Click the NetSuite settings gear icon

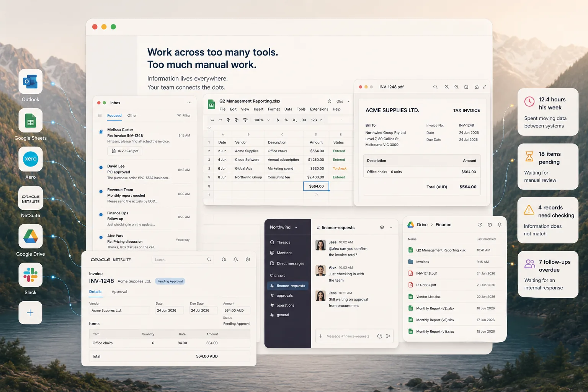click(248, 260)
